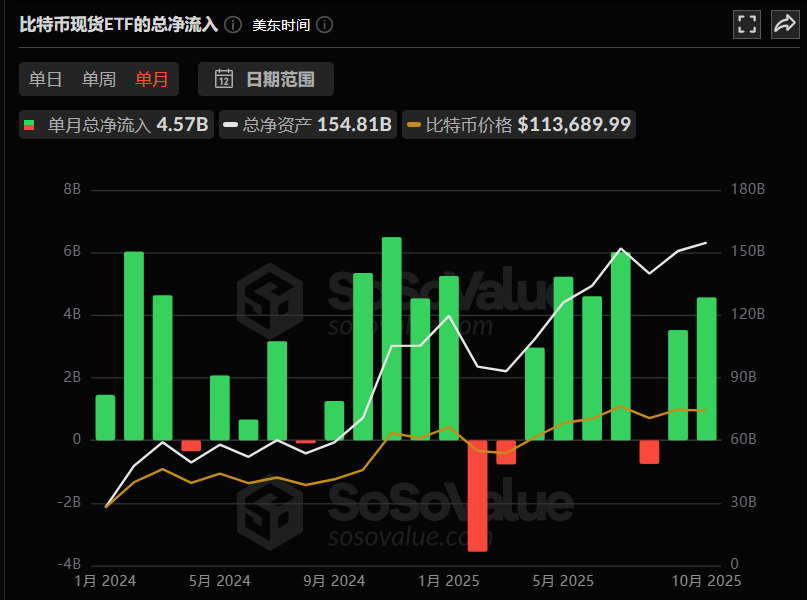This screenshot has height=600, width=807.
Task: Click the green square legend icon
Action: click(29, 125)
